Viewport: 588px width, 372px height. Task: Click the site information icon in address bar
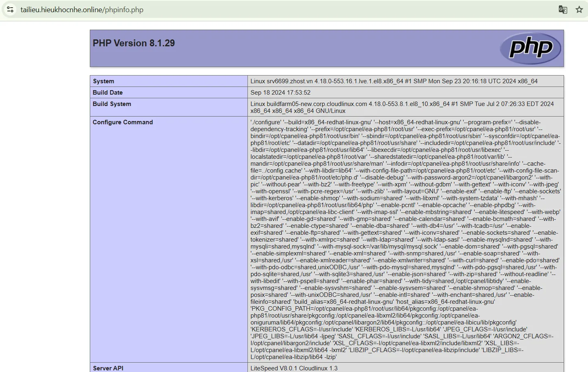(x=10, y=9)
